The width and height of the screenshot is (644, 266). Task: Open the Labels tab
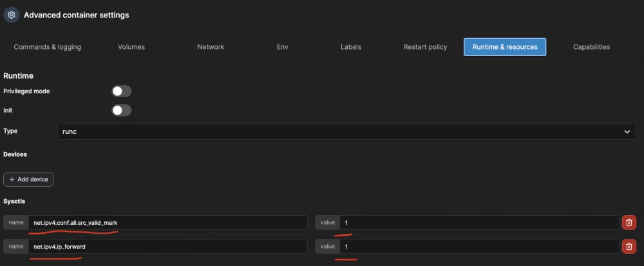tap(351, 47)
